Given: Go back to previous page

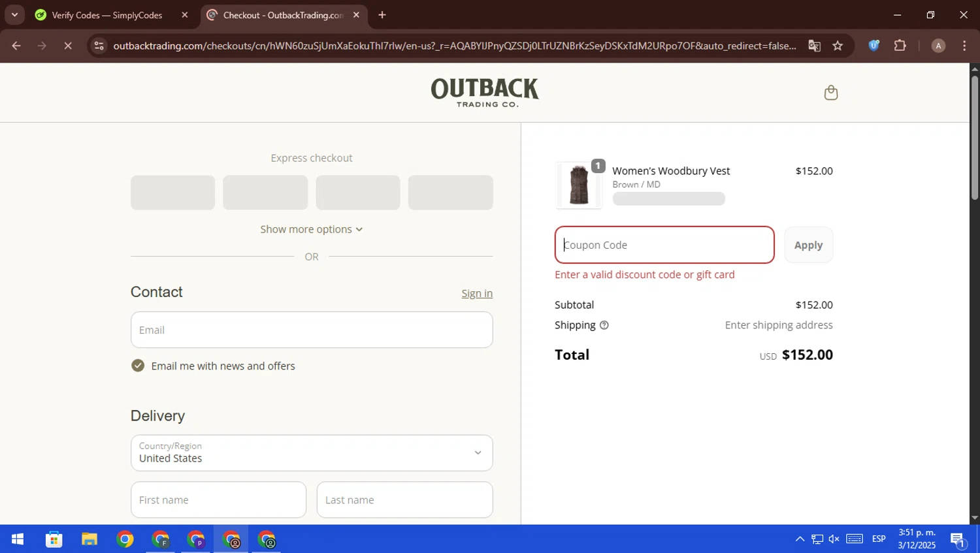Looking at the screenshot, I should 16,46.
